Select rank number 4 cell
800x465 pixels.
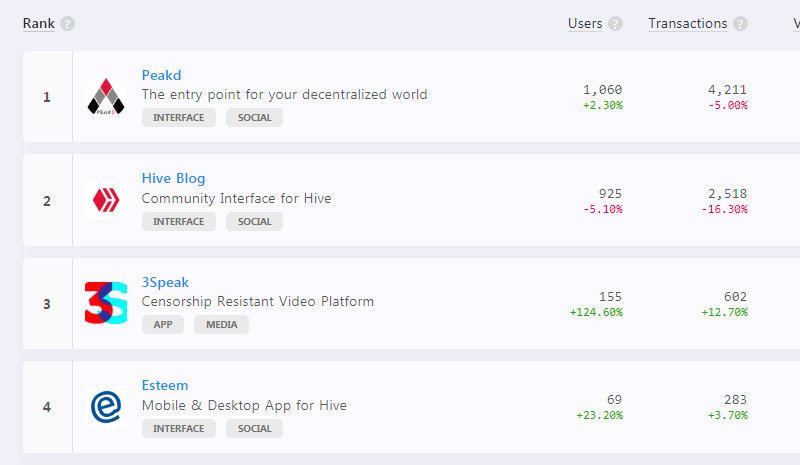[x=47, y=407]
